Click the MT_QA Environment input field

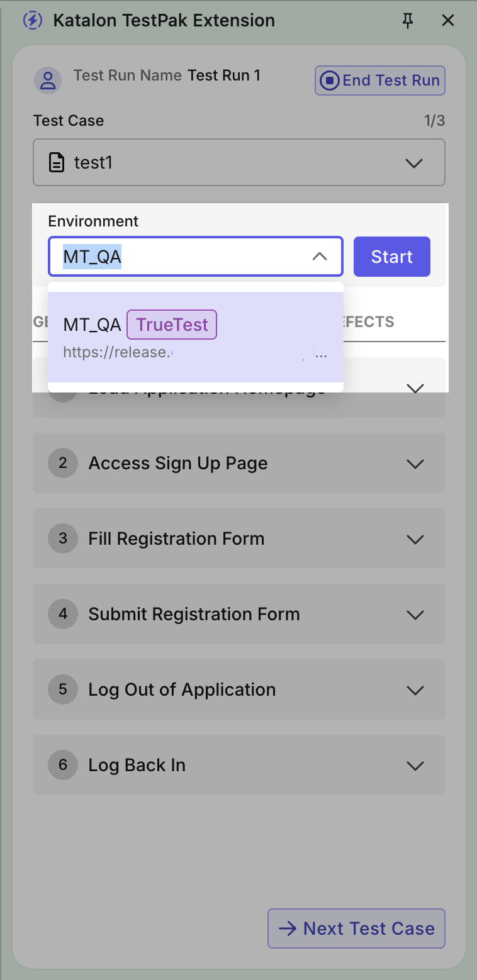click(x=182, y=257)
